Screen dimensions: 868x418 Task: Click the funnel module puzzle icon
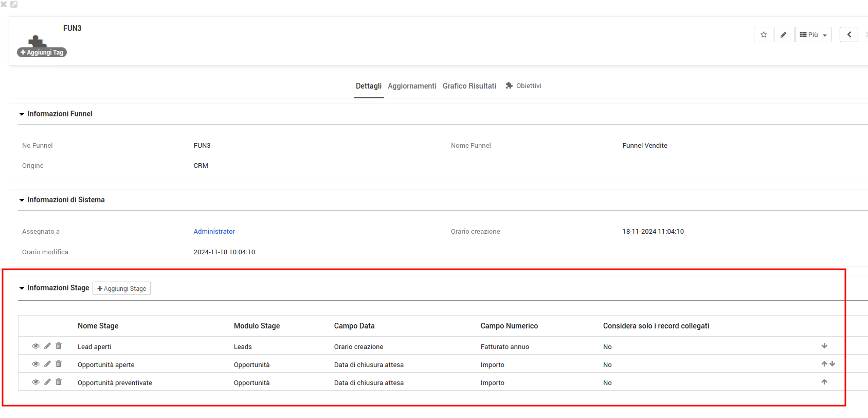(x=37, y=41)
